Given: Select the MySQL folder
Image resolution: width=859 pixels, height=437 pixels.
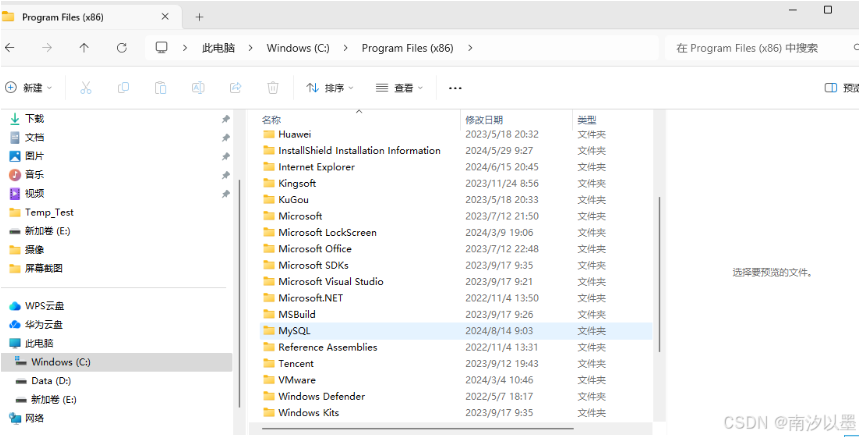Looking at the screenshot, I should [295, 331].
